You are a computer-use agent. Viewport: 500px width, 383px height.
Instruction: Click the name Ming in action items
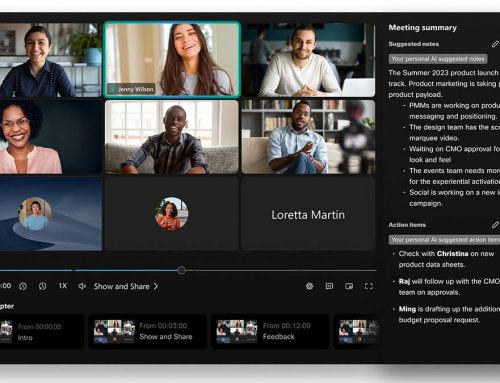pos(407,309)
